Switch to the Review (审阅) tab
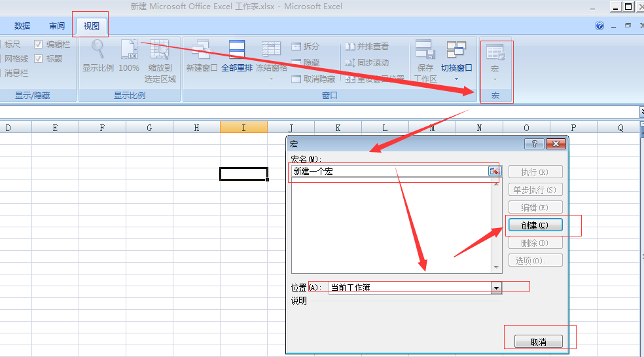644x357 pixels. tap(57, 26)
